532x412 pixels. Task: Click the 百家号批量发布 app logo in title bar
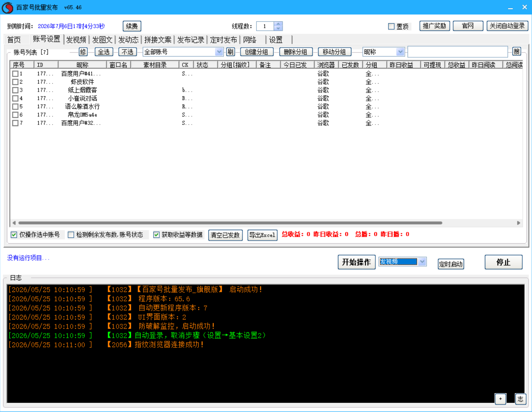tap(7, 7)
